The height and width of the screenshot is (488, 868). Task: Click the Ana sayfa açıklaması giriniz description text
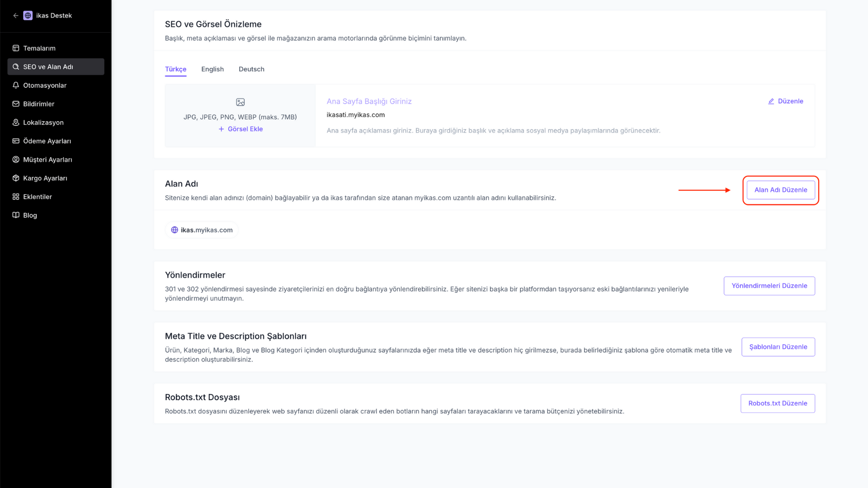pos(493,131)
